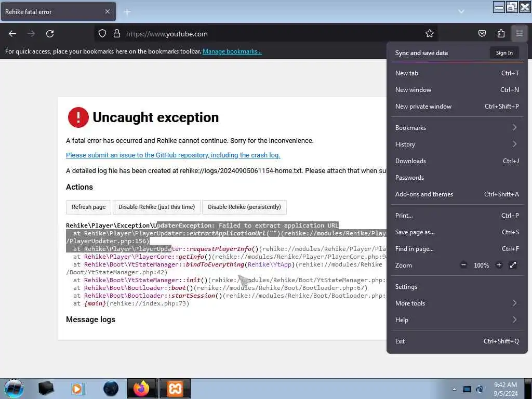Close the hamburger application menu button
Image resolution: width=532 pixels, height=399 pixels.
(x=519, y=33)
